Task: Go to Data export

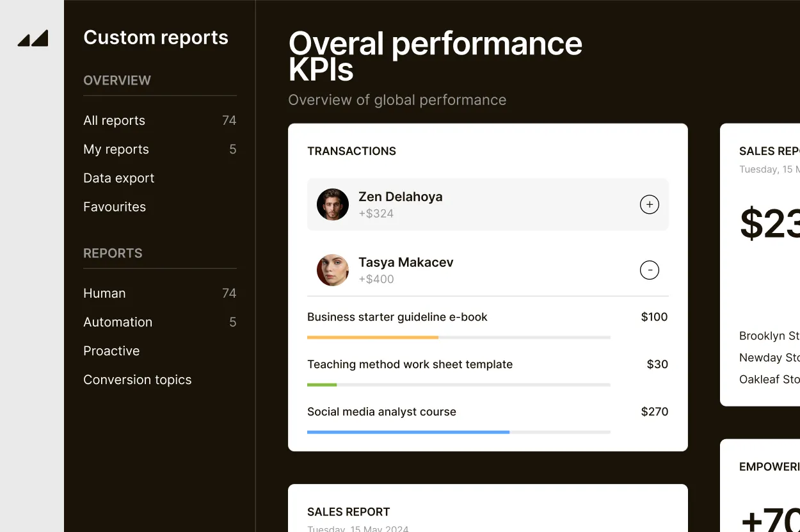Action: pyautogui.click(x=118, y=178)
